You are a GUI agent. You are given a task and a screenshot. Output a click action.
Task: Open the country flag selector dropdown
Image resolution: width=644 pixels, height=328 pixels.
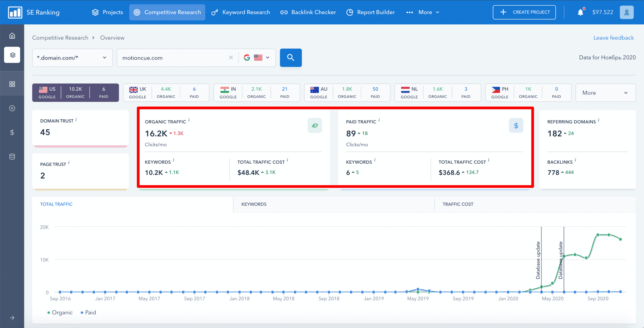261,58
